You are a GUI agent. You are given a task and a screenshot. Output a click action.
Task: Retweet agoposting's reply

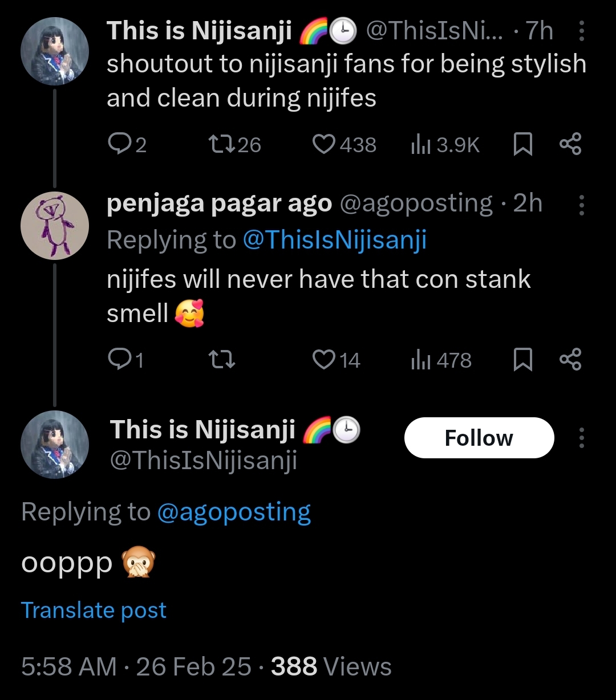[218, 360]
